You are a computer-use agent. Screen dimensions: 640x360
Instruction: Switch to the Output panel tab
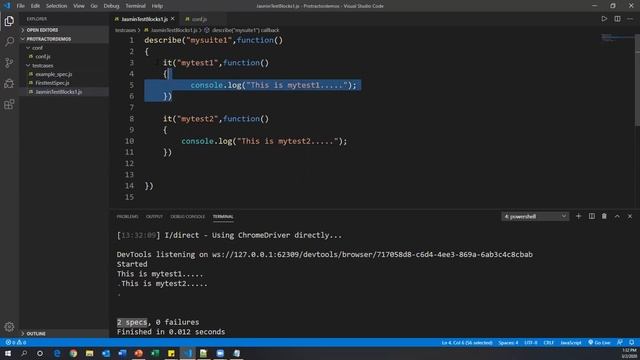154,217
